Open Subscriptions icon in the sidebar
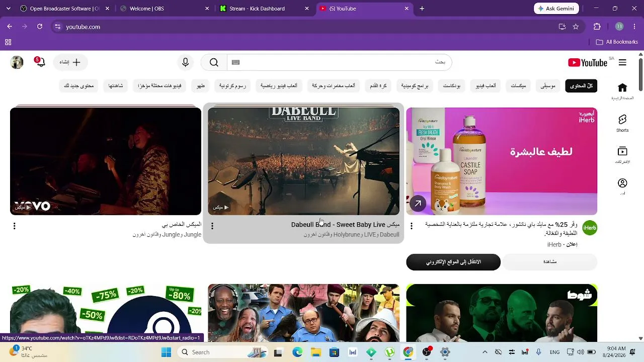The image size is (644, 362). click(622, 155)
